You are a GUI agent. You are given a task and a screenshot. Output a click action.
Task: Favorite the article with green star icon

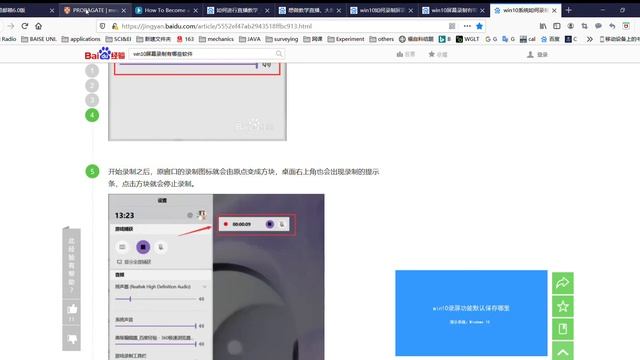[x=563, y=306]
